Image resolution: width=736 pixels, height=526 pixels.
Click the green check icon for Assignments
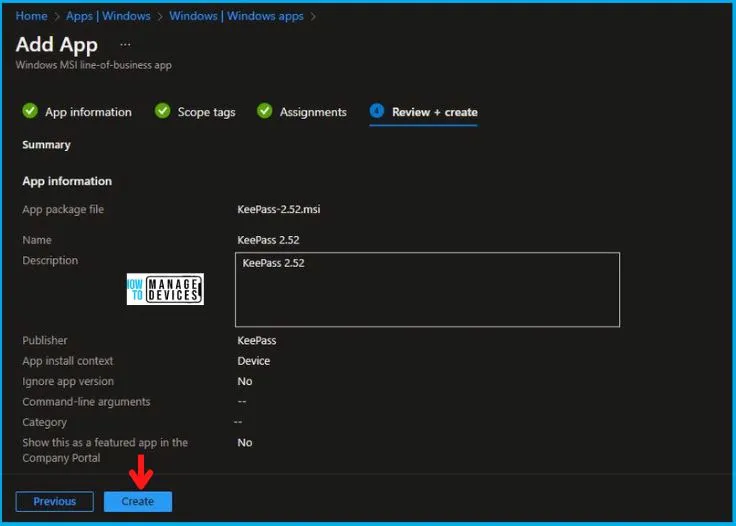[265, 111]
